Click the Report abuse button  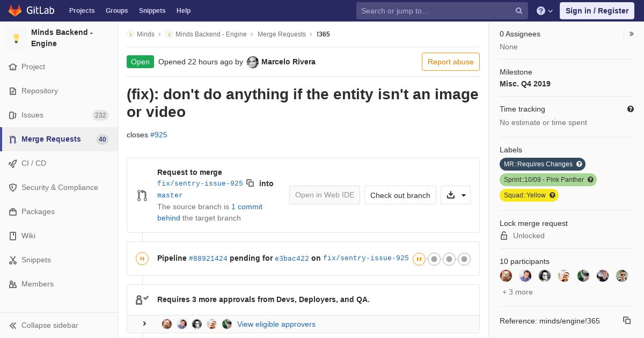click(x=450, y=62)
